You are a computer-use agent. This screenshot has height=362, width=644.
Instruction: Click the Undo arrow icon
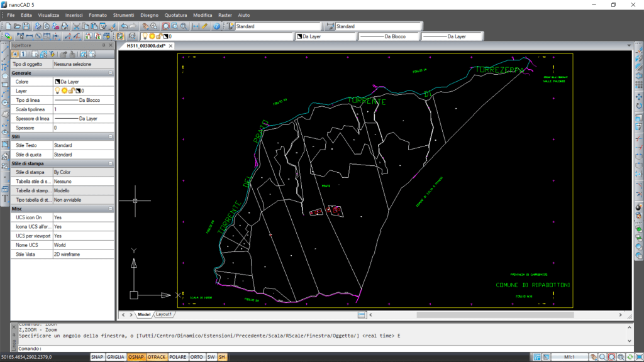click(124, 26)
